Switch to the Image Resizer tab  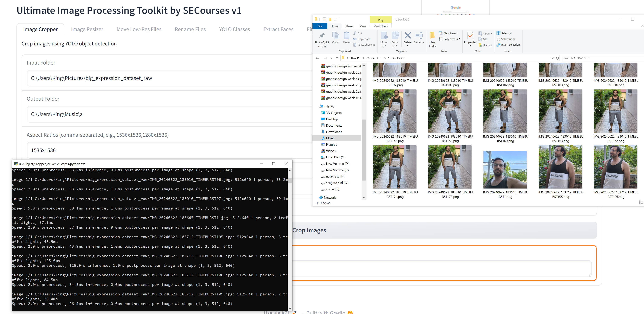coord(87,29)
